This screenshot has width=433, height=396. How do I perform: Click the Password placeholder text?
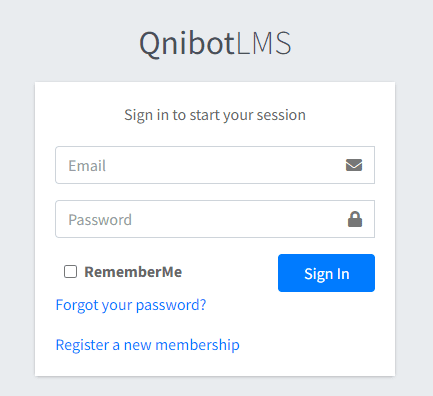coord(100,220)
